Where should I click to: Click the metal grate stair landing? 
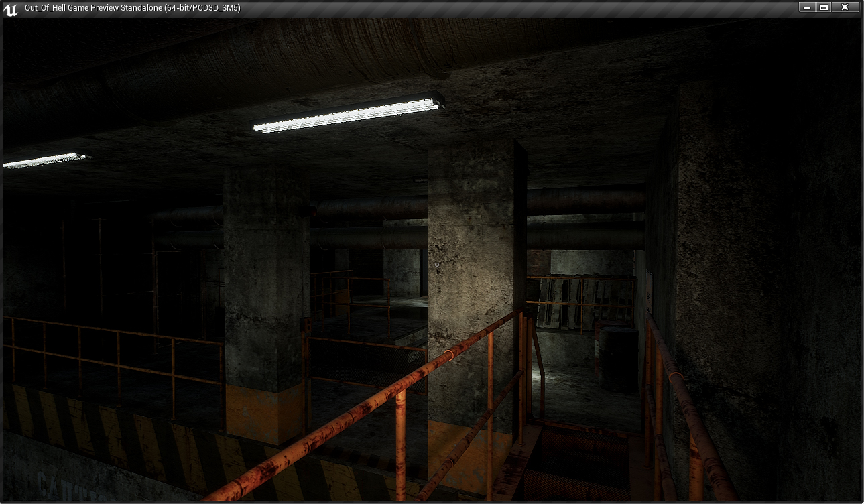(576, 462)
